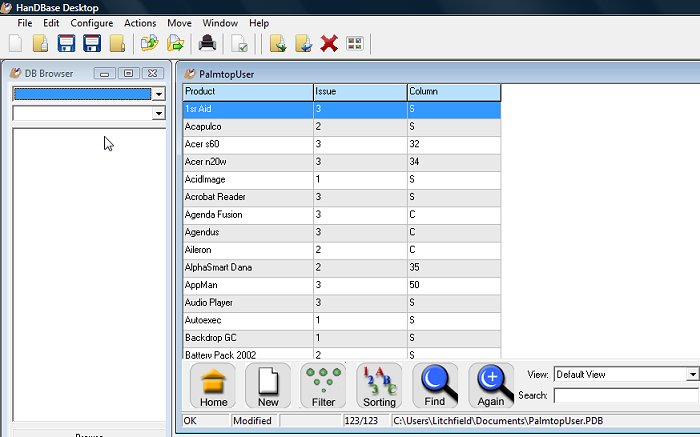
Task: Open the Edit menu
Action: click(x=51, y=23)
